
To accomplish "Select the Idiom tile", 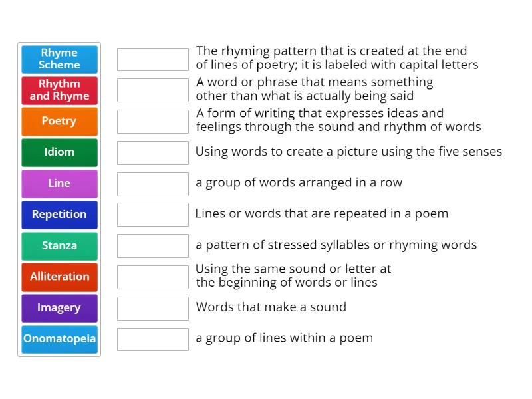I will 59,152.
